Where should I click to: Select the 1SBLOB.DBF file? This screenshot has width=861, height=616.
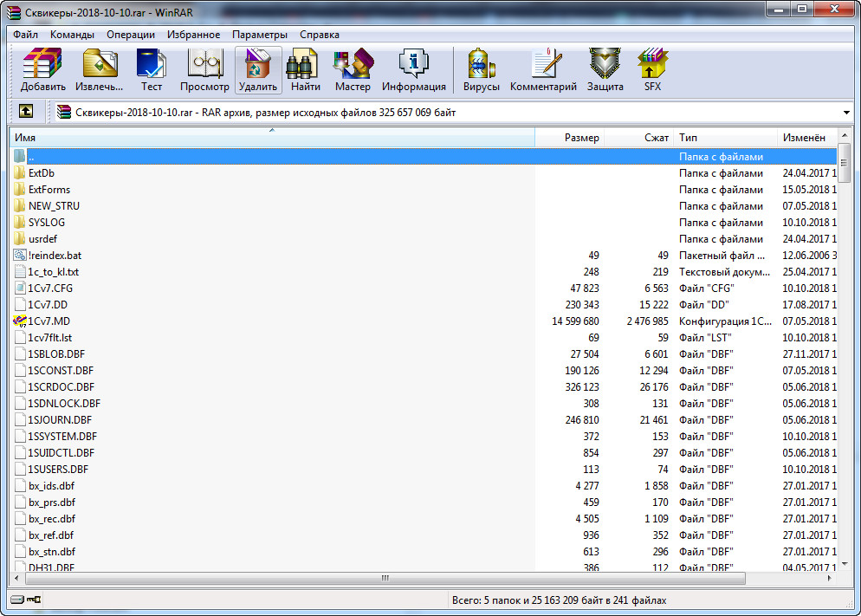tap(56, 354)
